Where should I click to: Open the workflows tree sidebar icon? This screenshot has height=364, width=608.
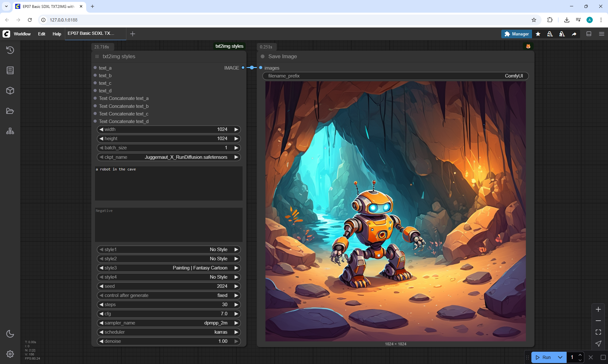(10, 131)
